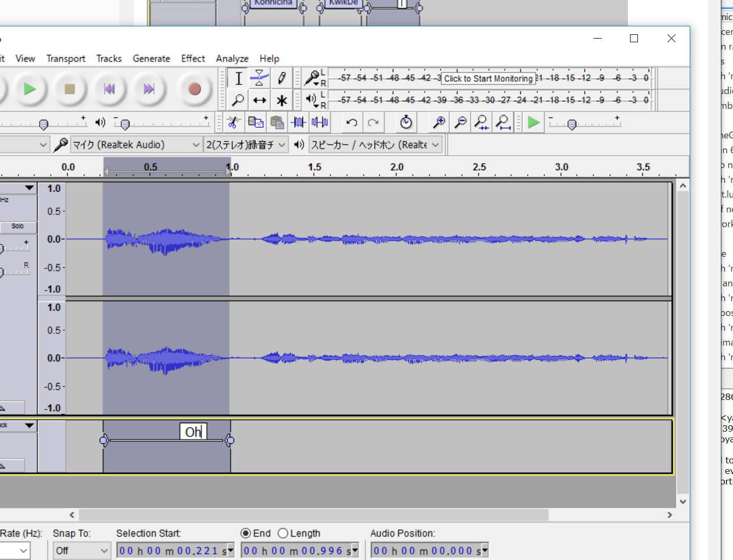Click the label's right boundary handle
The height and width of the screenshot is (560, 733).
[x=230, y=440]
